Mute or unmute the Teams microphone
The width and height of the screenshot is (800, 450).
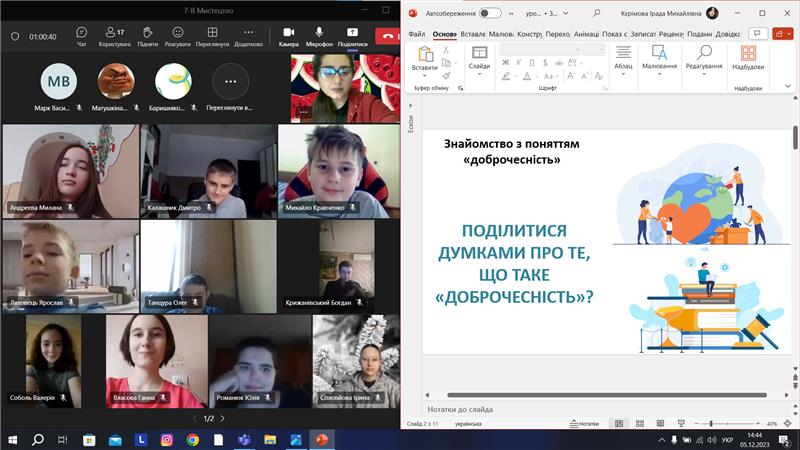(319, 35)
